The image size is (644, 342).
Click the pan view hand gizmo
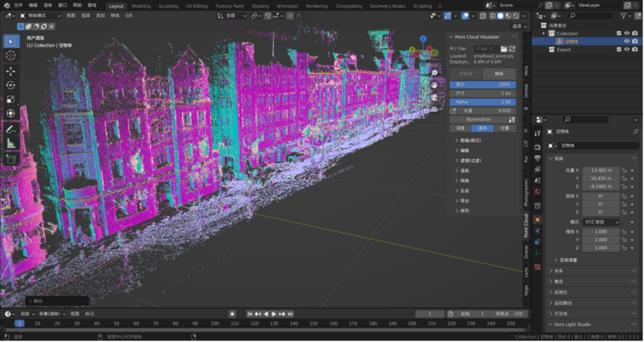point(435,85)
